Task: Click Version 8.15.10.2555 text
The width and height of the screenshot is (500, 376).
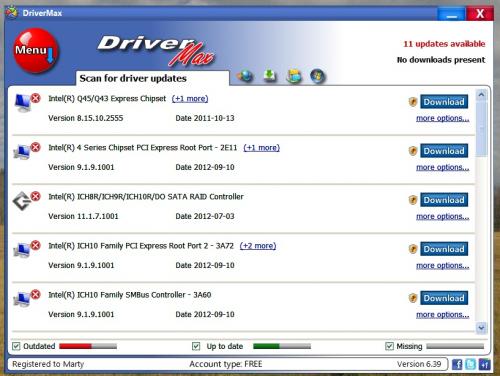Action: [x=86, y=118]
